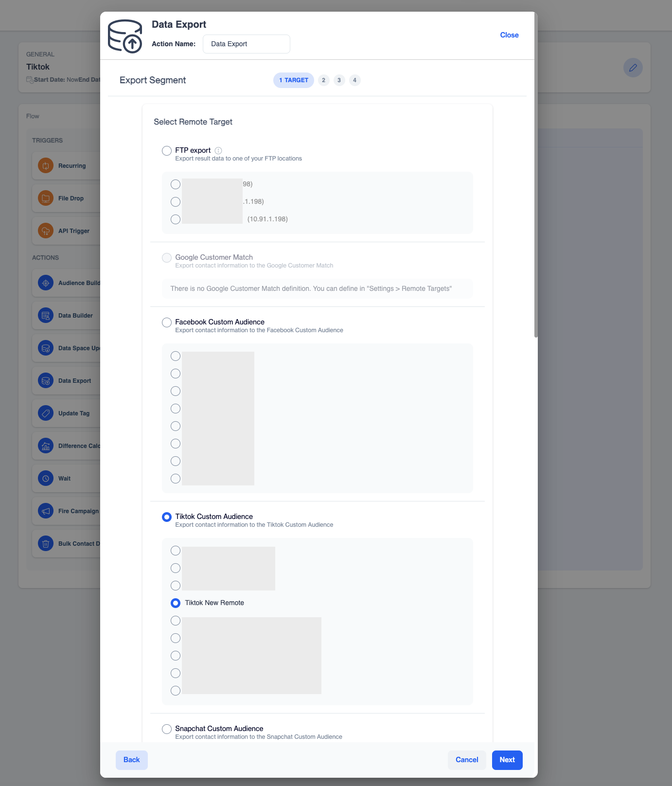
Task: Select the Snapchat Custom Audience radio button
Action: point(167,729)
